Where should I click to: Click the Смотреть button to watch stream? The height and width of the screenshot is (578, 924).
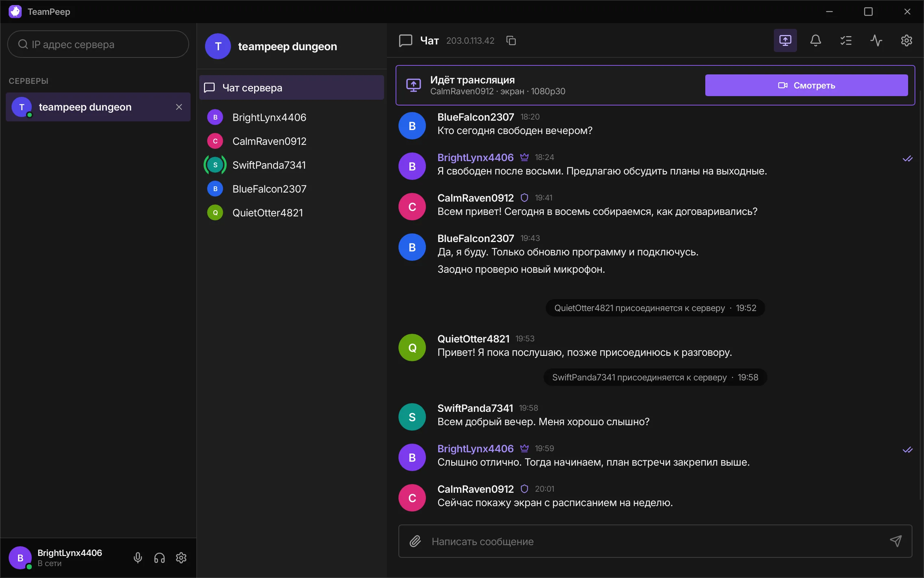[x=806, y=85]
